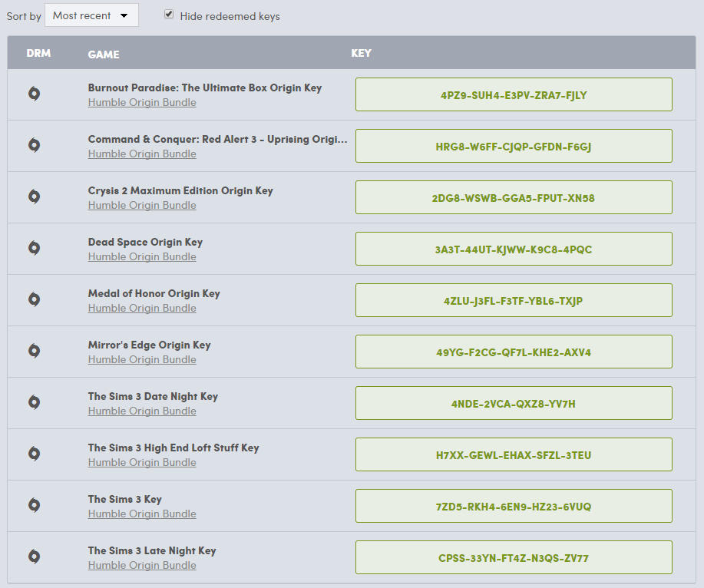Click Origin icon beside Burnout Paradise

pyautogui.click(x=34, y=94)
